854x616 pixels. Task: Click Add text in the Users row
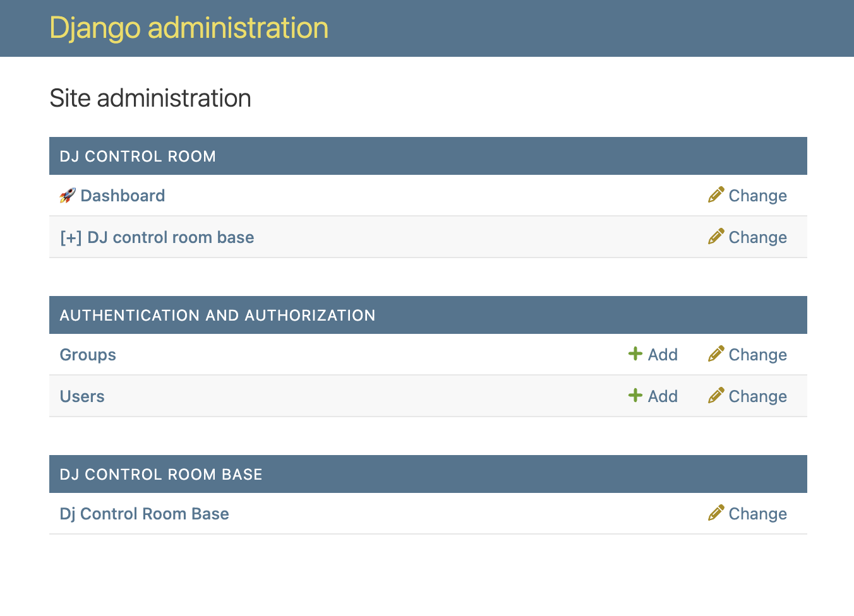[x=663, y=396]
